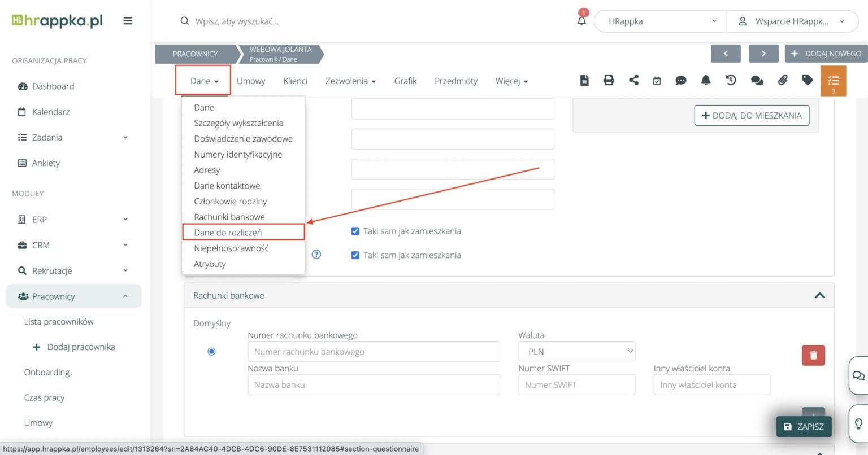
Task: Open the history clock icon
Action: [x=731, y=80]
